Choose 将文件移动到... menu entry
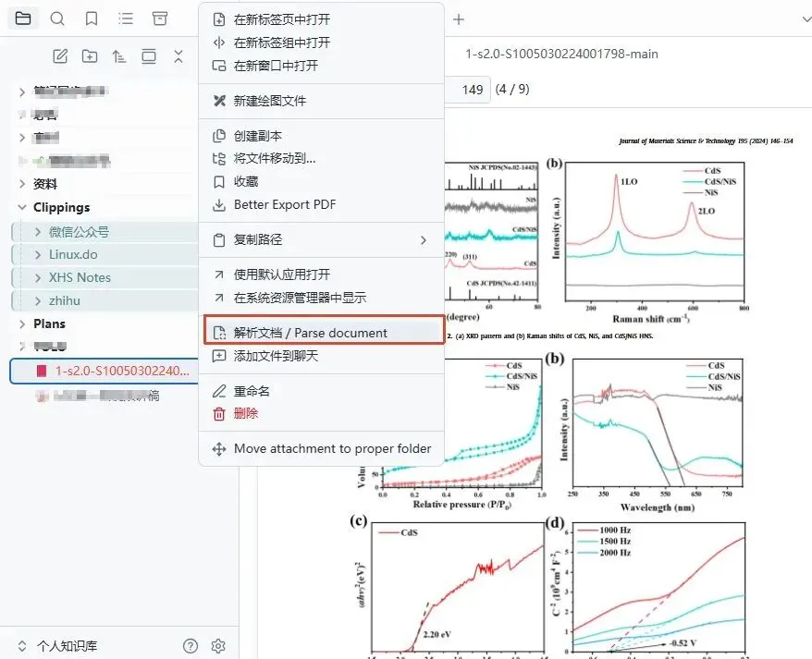 [321, 158]
